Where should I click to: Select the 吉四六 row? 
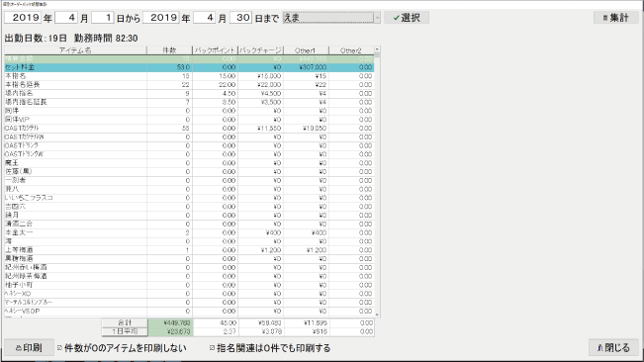point(189,207)
